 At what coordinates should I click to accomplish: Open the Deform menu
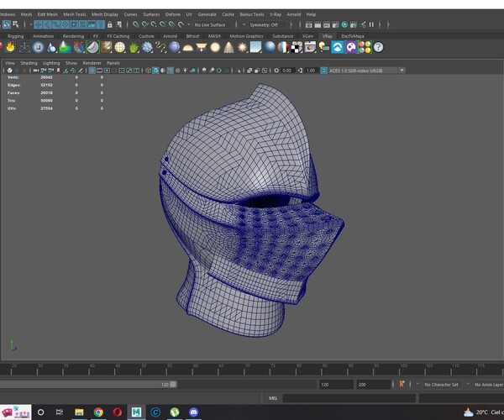(x=173, y=14)
